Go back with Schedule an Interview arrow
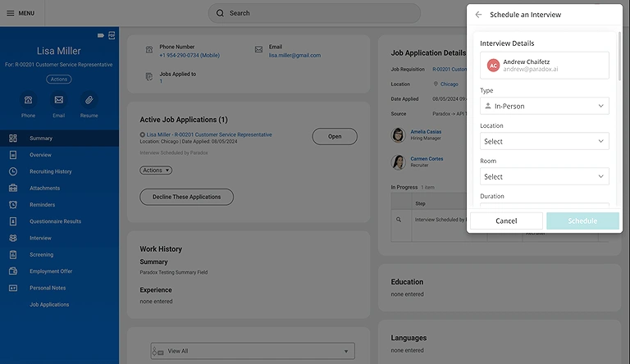The image size is (630, 364). tap(478, 15)
